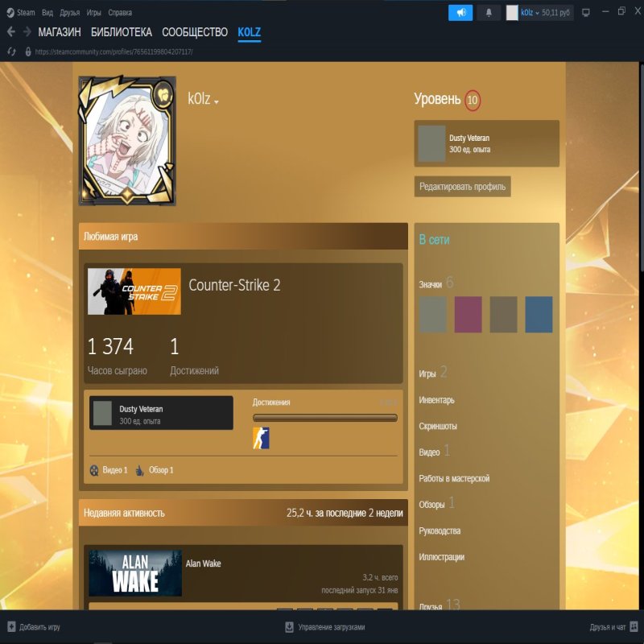Click the Alan Wake game thumbnail
The width and height of the screenshot is (644, 644).
pos(134,572)
